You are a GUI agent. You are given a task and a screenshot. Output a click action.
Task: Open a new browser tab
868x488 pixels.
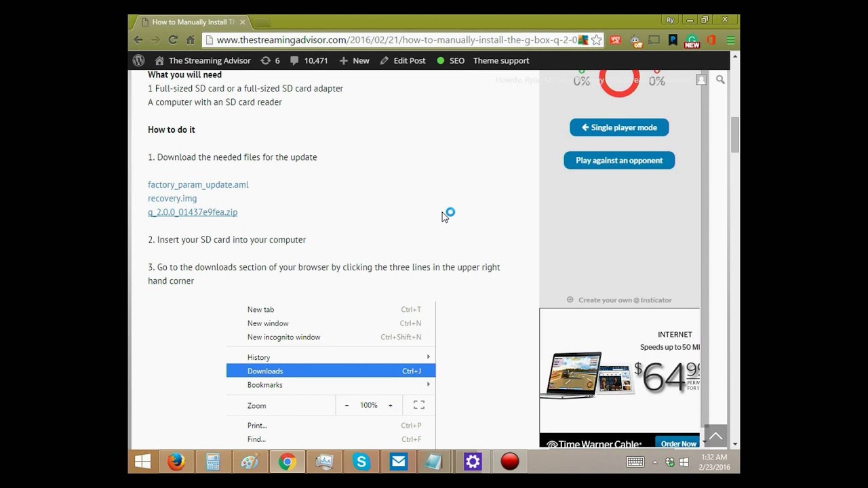pyautogui.click(x=262, y=22)
